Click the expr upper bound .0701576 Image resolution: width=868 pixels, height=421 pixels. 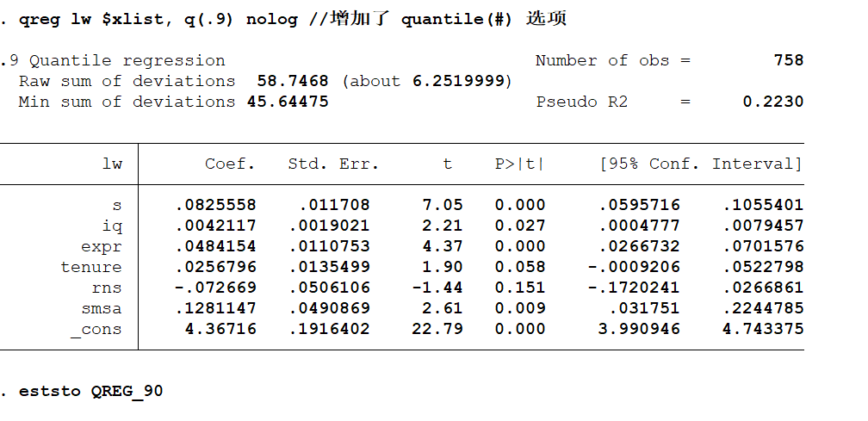click(763, 246)
